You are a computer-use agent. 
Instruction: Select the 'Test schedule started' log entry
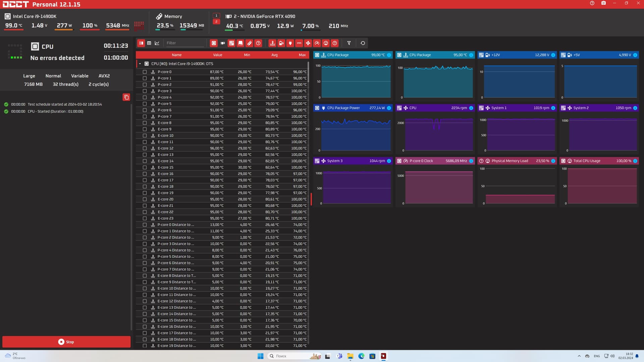click(65, 104)
